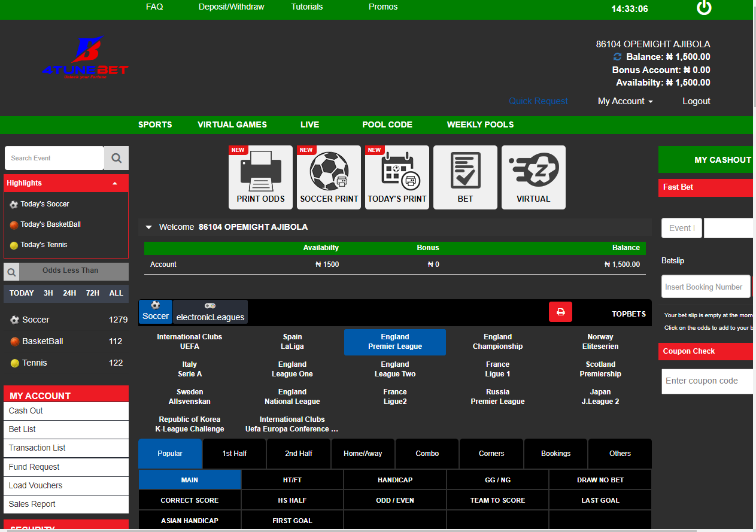Click TOPBETS link
This screenshot has height=532, width=756.
pos(629,314)
